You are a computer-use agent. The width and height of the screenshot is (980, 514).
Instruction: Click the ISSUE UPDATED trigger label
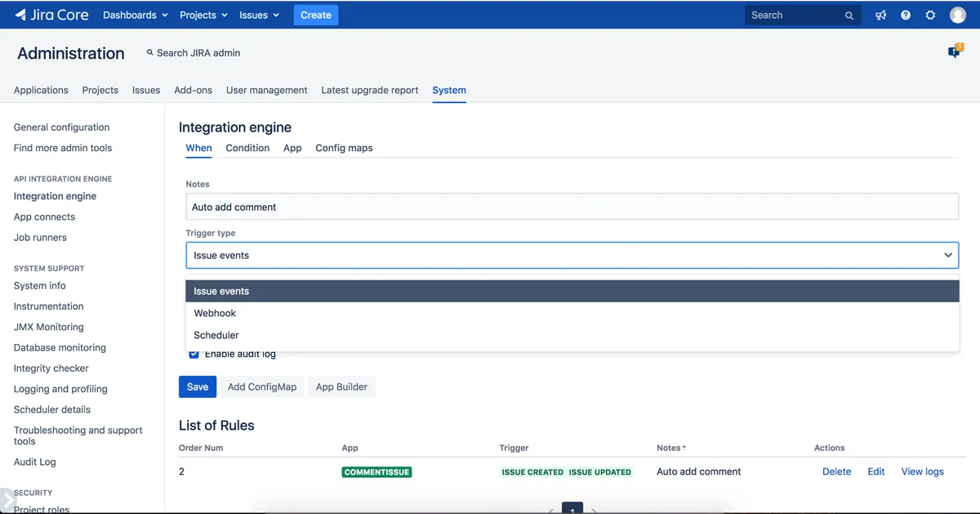[600, 472]
